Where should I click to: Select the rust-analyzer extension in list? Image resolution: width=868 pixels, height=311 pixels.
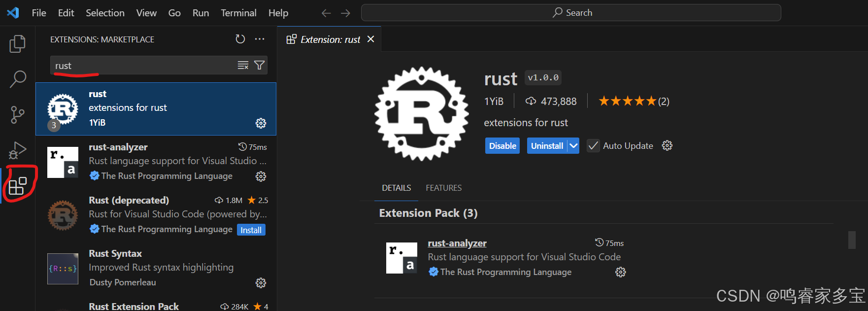tap(156, 162)
